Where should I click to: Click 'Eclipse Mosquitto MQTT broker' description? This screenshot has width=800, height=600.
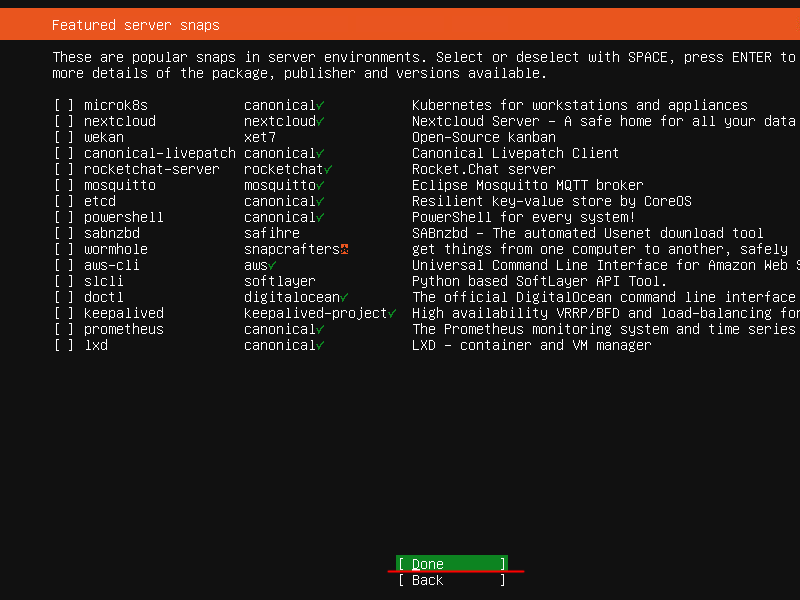click(528, 185)
